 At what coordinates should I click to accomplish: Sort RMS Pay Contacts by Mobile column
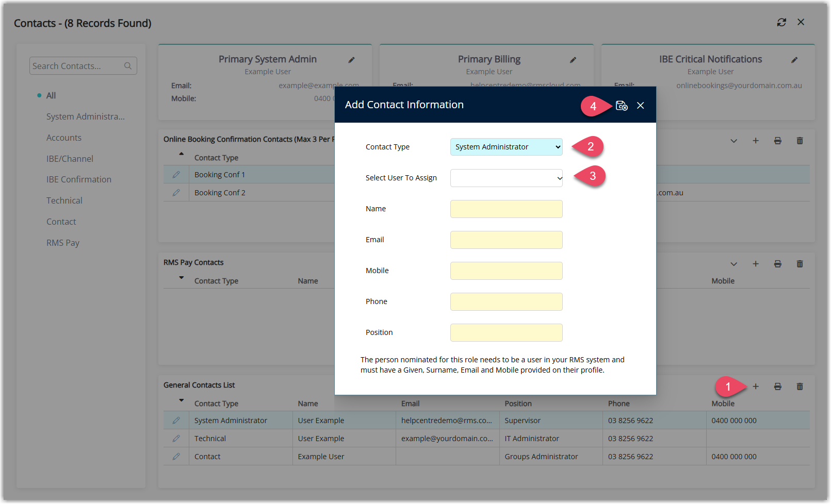pos(723,281)
